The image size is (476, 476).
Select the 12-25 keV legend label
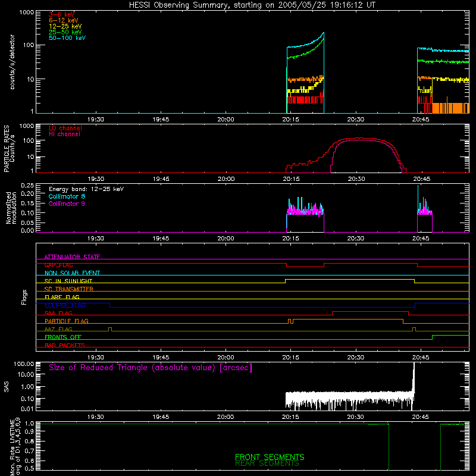[x=65, y=26]
